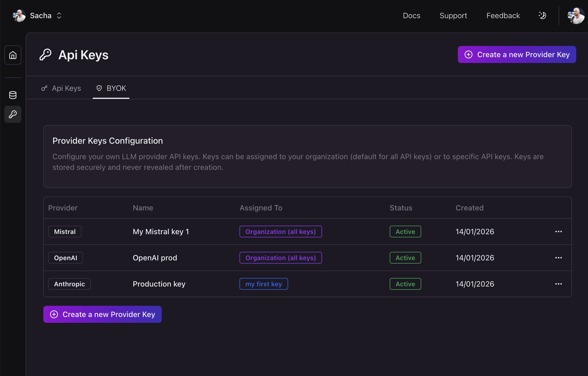Toggle dark mode moon icon

542,15
